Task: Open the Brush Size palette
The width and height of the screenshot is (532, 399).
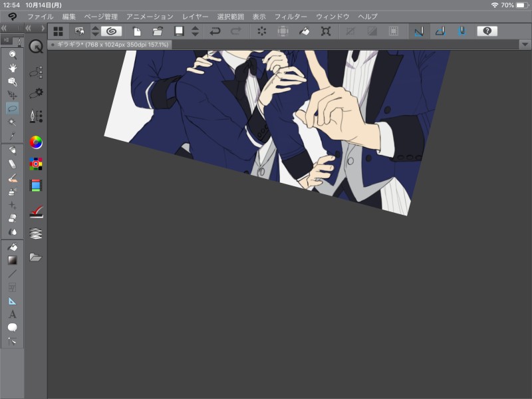Action: 36,116
